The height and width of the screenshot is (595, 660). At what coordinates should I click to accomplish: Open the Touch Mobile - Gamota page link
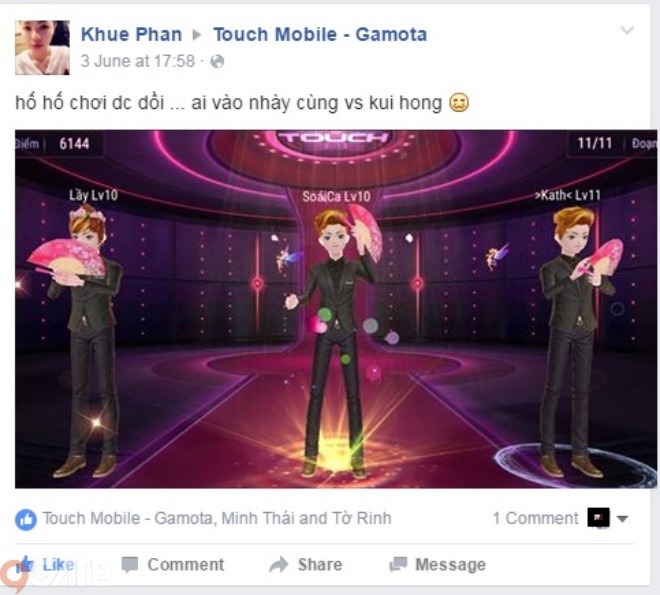pos(320,35)
